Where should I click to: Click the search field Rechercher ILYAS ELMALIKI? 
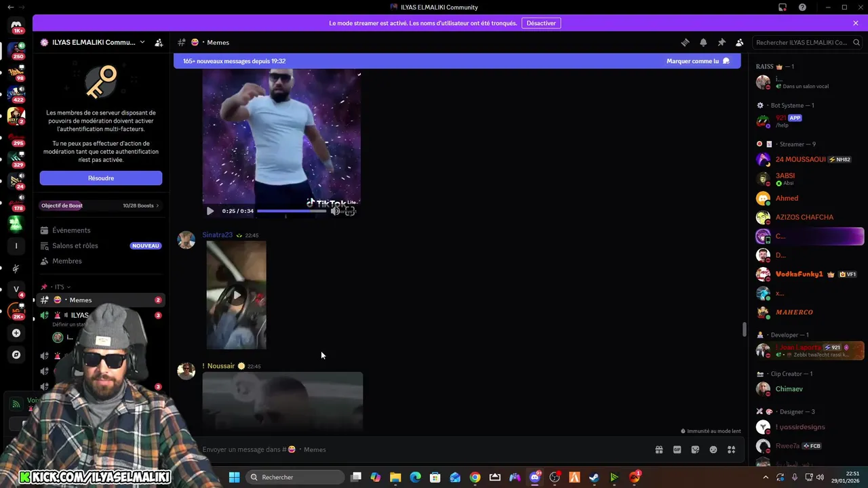tap(808, 42)
